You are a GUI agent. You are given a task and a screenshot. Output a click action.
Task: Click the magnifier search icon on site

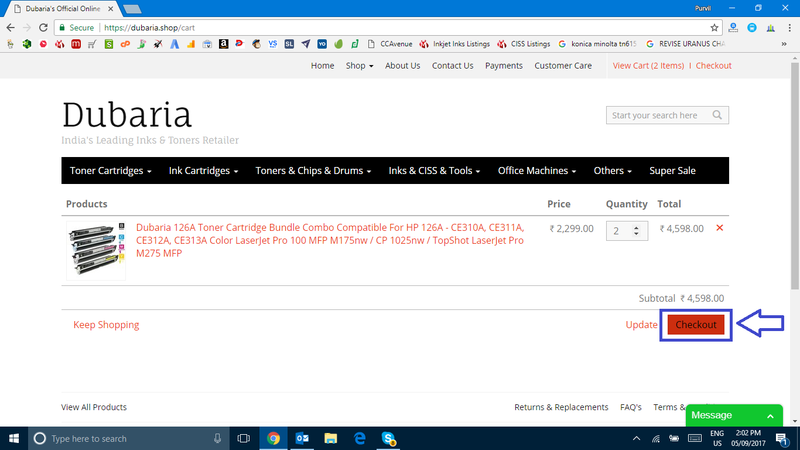click(x=717, y=115)
